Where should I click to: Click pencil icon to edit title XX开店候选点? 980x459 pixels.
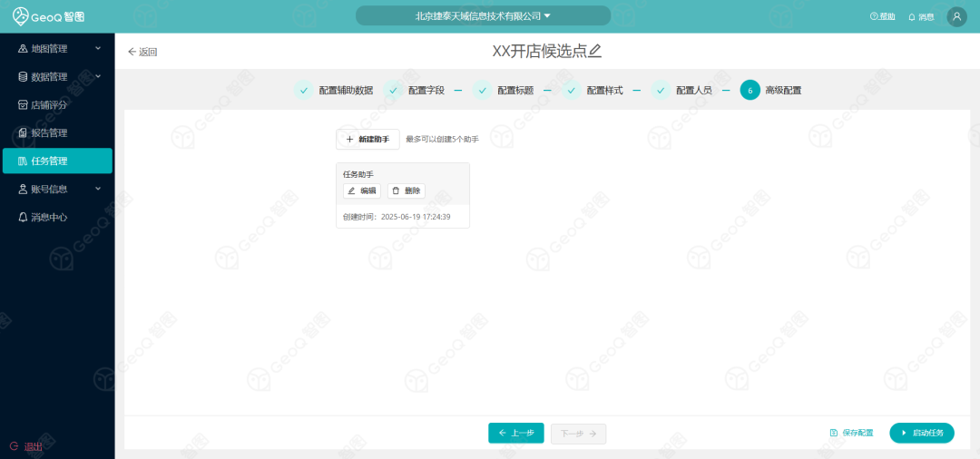[595, 51]
